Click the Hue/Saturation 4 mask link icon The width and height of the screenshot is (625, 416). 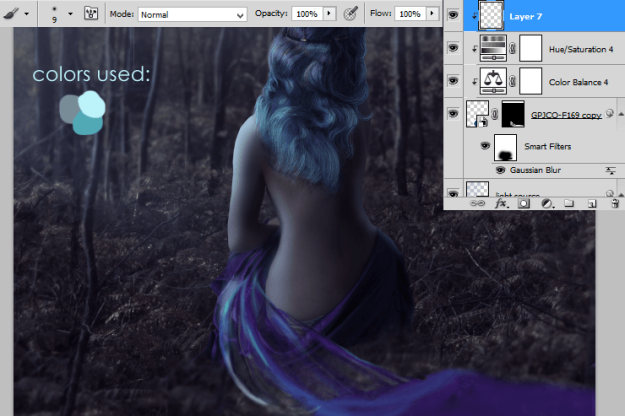tap(513, 49)
